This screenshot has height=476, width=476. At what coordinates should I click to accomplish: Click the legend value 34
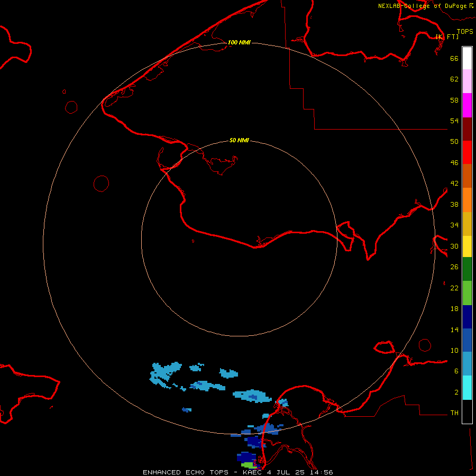pos(454,225)
